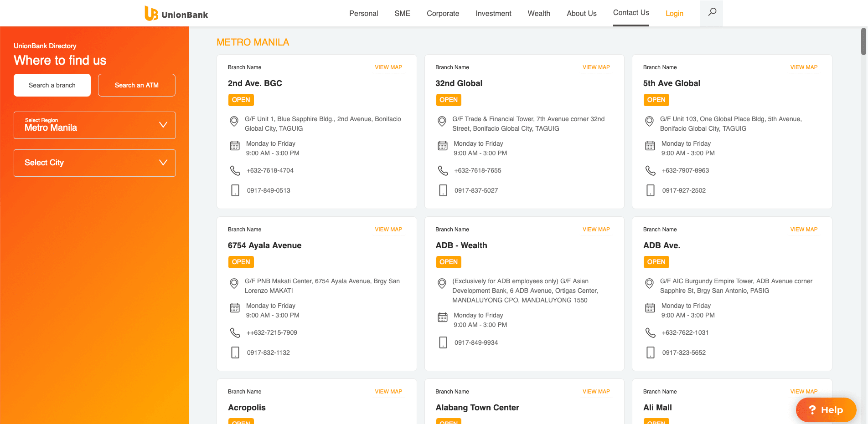This screenshot has height=424, width=868.
Task: Click phone icon beside +632-7622-1031
Action: pos(650,333)
